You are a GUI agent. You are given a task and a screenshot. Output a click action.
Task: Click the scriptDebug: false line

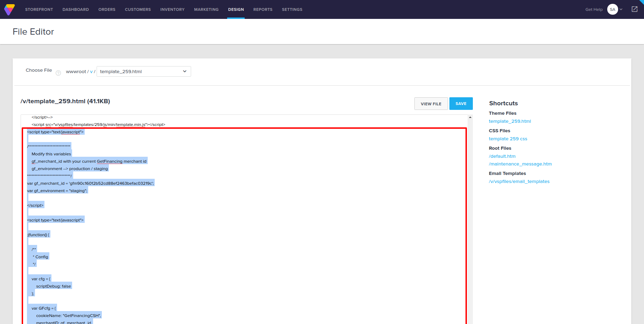coord(54,286)
